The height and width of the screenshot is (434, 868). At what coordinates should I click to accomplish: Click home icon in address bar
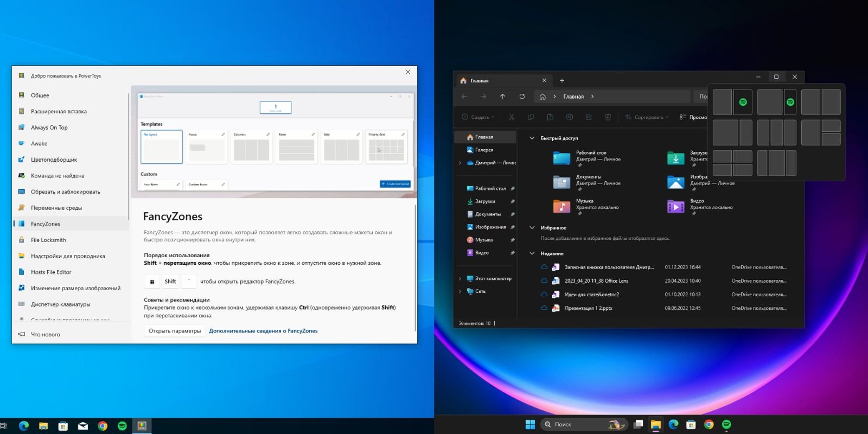click(542, 97)
